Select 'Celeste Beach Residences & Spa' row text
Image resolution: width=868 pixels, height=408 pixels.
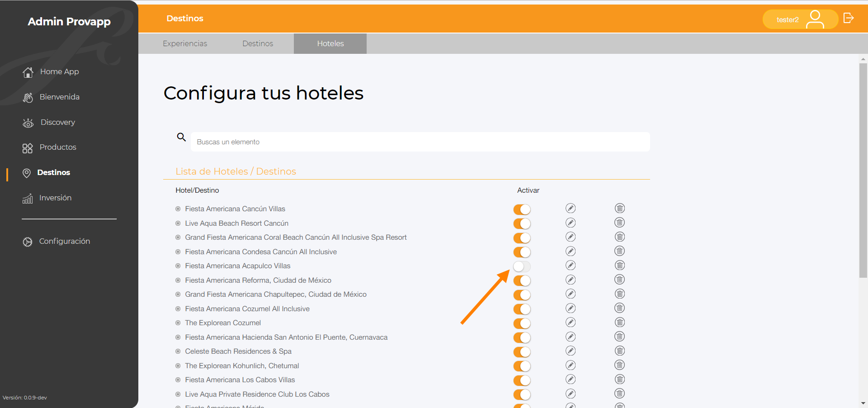[x=238, y=351]
